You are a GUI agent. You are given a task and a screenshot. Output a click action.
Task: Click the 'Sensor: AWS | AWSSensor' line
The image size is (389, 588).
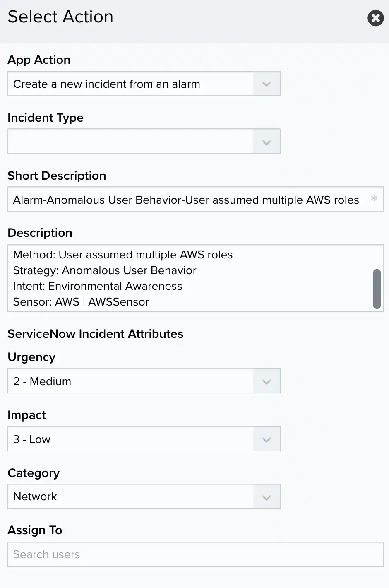[x=81, y=302]
